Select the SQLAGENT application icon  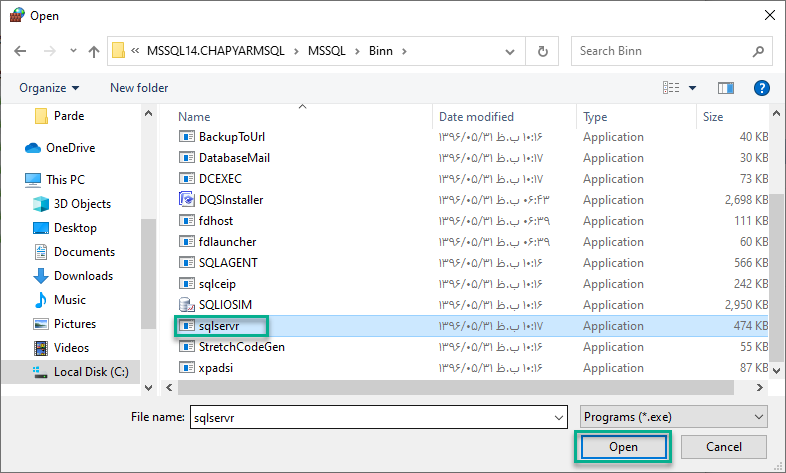tap(186, 263)
